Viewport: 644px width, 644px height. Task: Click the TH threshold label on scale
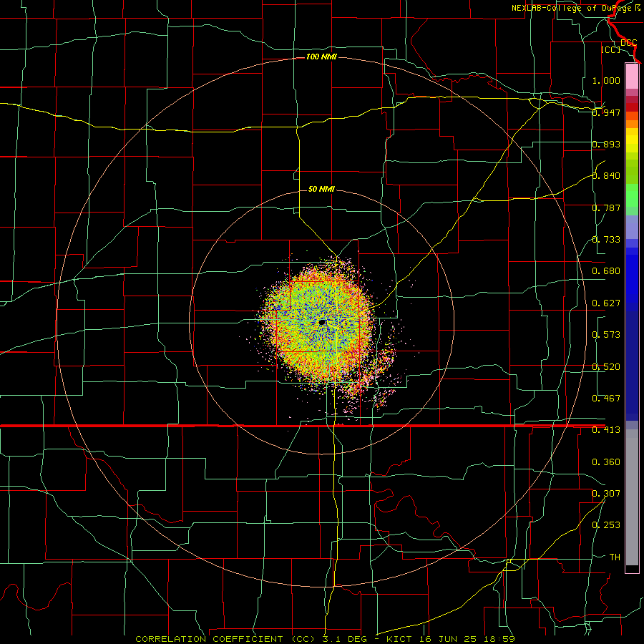pos(615,557)
